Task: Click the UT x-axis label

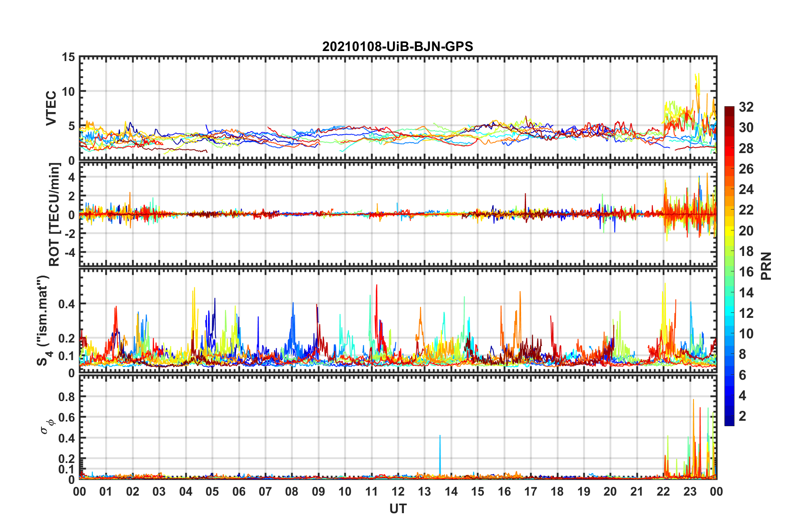Action: [398, 509]
